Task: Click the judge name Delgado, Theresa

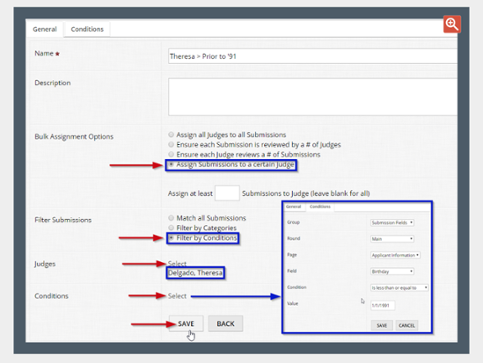Action: [195, 273]
